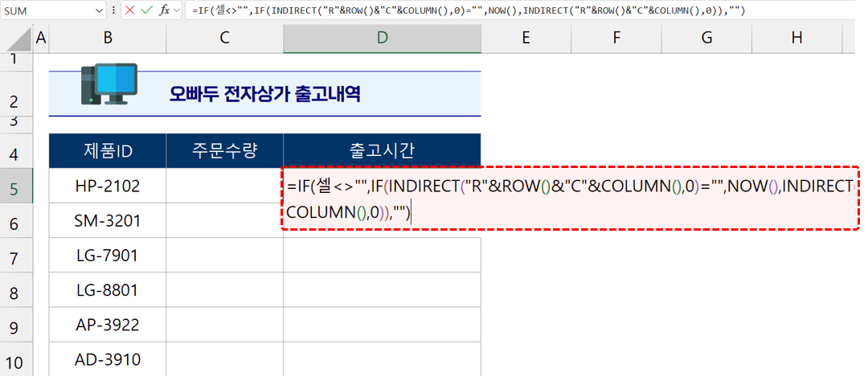
Task: Select column C header
Action: tap(224, 37)
